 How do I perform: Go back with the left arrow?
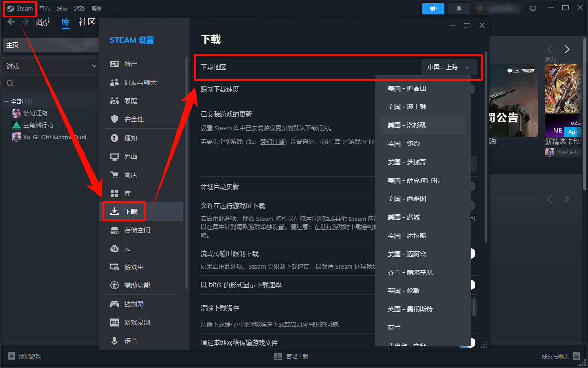(11, 22)
